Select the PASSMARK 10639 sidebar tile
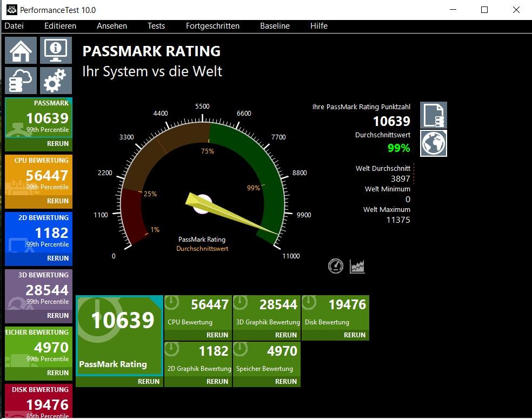This screenshot has height=419, width=532. (x=39, y=117)
